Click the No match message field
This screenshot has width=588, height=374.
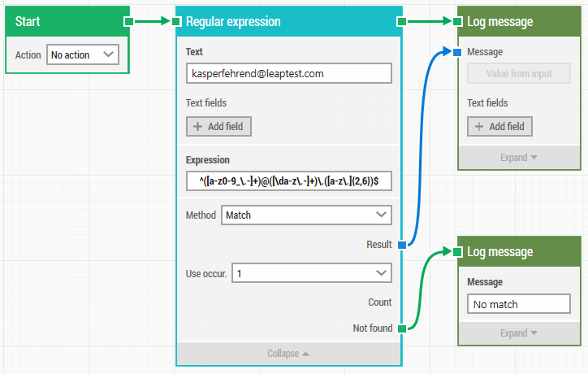click(519, 304)
